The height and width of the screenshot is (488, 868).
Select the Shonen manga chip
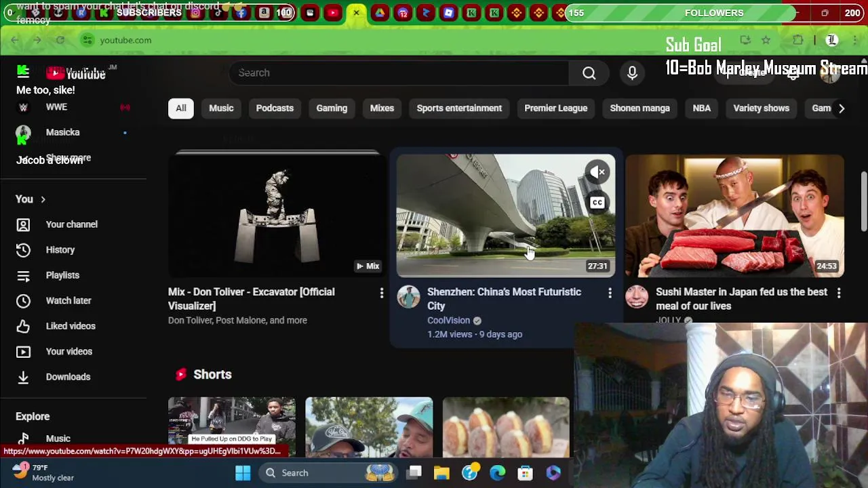pyautogui.click(x=639, y=108)
